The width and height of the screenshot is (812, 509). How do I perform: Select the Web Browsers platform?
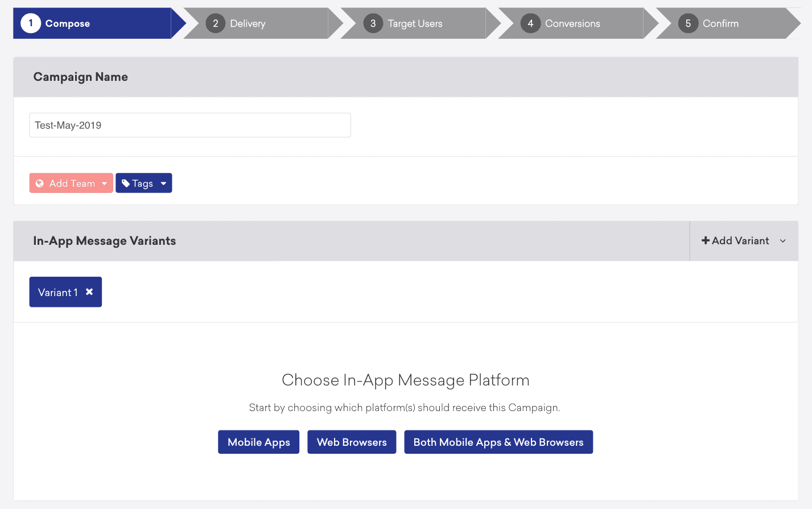tap(352, 442)
